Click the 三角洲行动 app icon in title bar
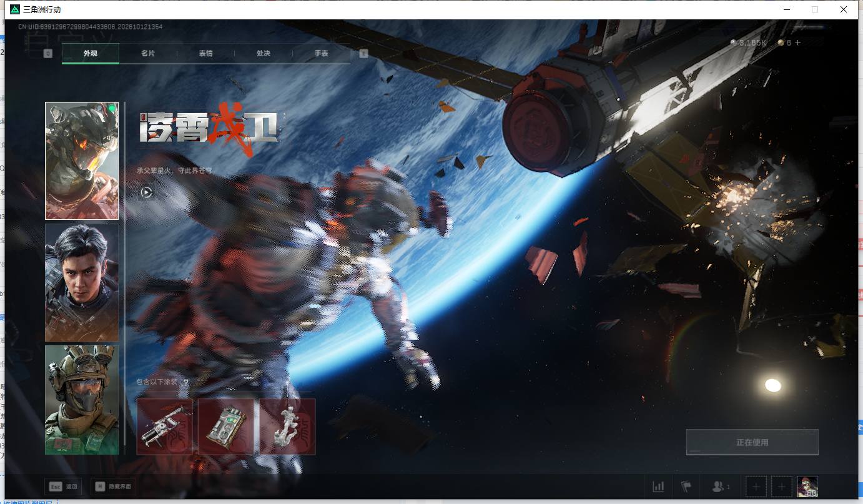This screenshot has height=504, width=863. tap(15, 9)
